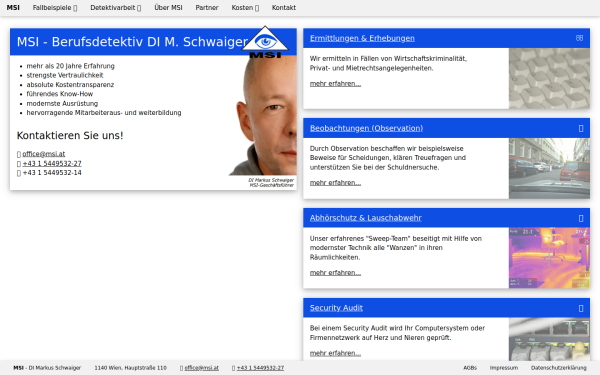Click the 'DI Markus Schwaiger MSI-Geschäftsführer' photo caption
This screenshot has width=600, height=375.
271,183
